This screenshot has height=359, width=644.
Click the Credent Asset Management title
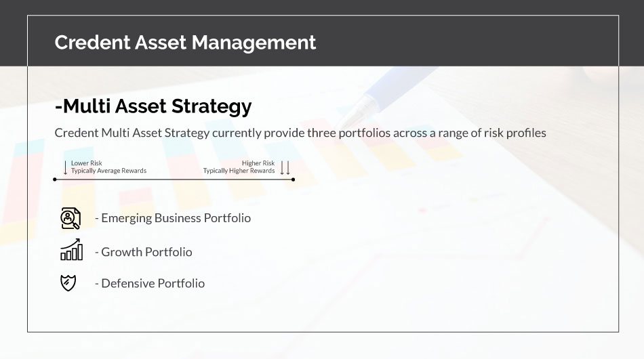click(x=185, y=42)
